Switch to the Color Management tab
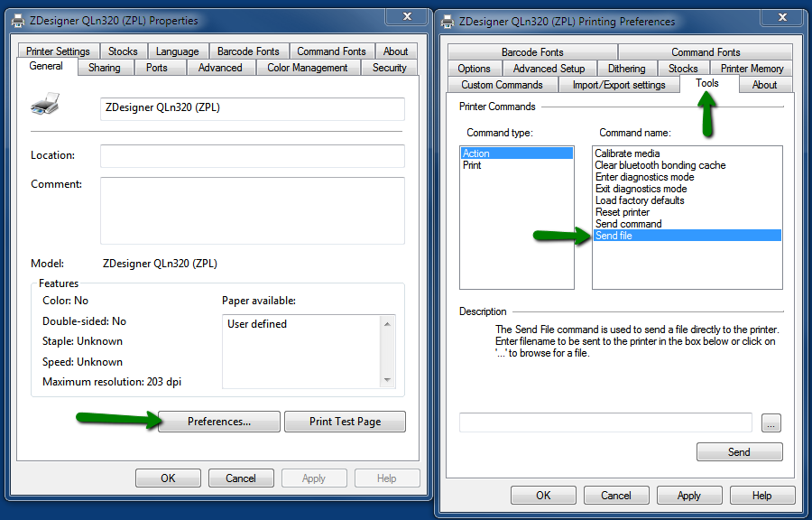This screenshot has height=520, width=812. pyautogui.click(x=308, y=66)
